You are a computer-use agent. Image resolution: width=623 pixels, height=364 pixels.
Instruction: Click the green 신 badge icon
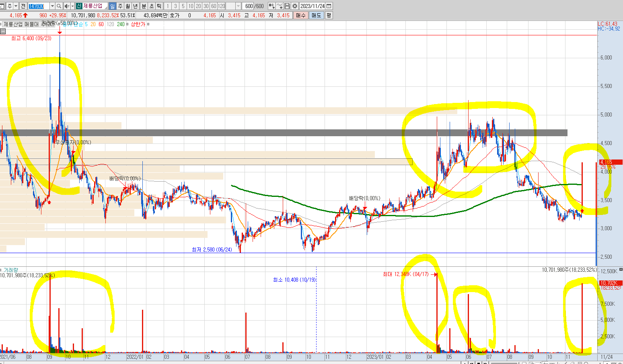click(79, 6)
